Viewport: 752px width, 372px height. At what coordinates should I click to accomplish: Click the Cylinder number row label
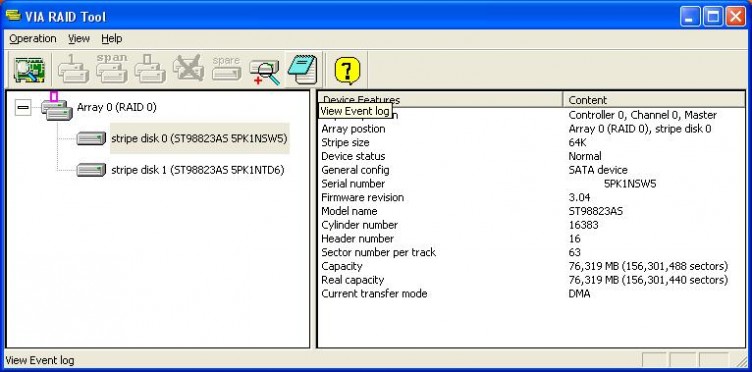click(x=359, y=225)
